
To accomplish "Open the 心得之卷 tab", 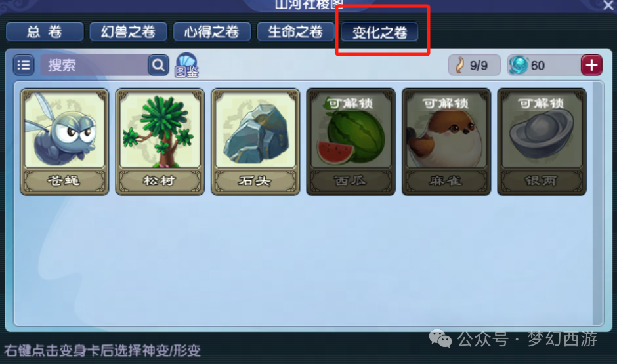I will click(x=212, y=32).
